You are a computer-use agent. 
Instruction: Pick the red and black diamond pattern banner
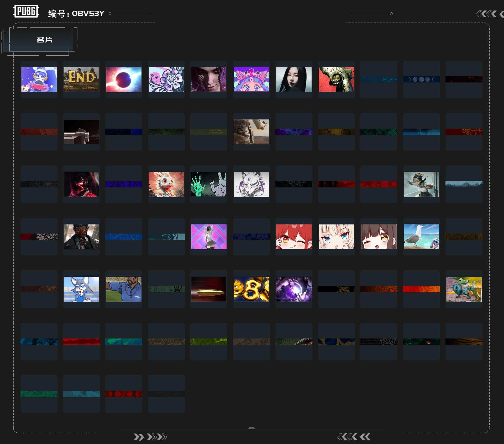tap(124, 394)
